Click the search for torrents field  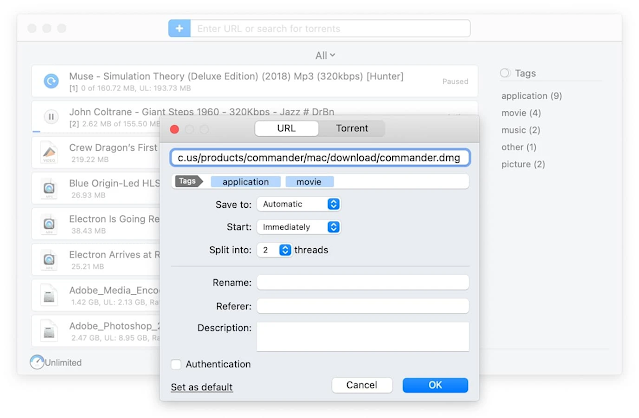331,29
